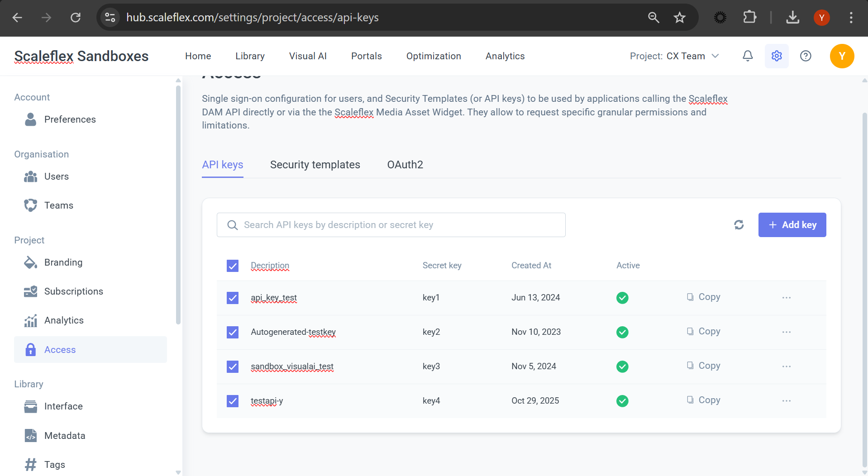The width and height of the screenshot is (868, 476).
Task: Open the notifications bell
Action: pos(748,56)
